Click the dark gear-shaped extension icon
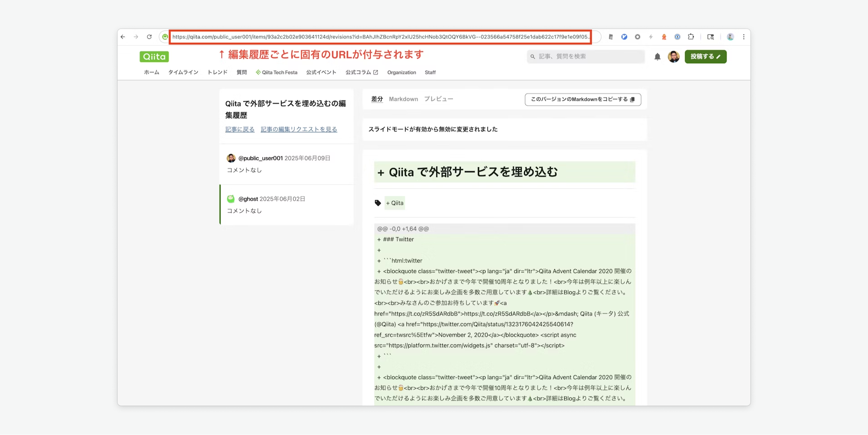This screenshot has width=868, height=435. coord(637,37)
